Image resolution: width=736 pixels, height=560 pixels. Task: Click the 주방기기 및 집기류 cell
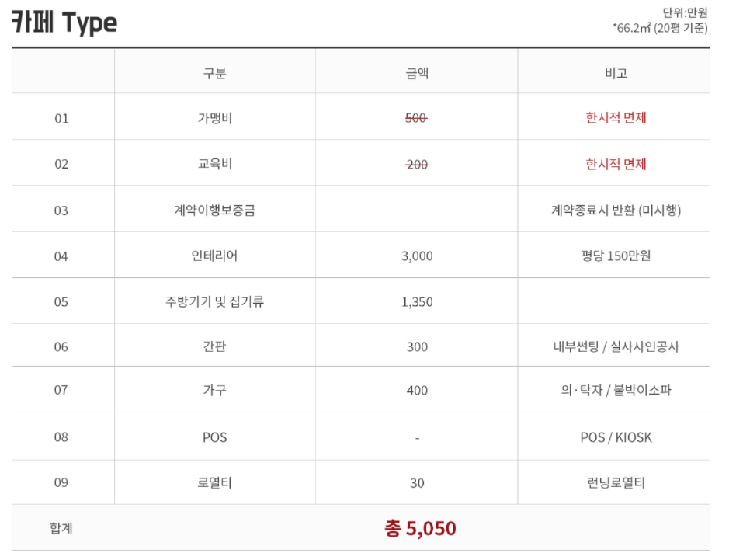click(x=214, y=301)
